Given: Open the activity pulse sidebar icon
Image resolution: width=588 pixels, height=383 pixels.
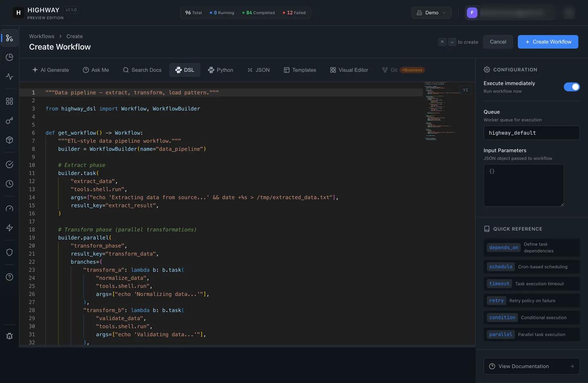Looking at the screenshot, I should 9,77.
